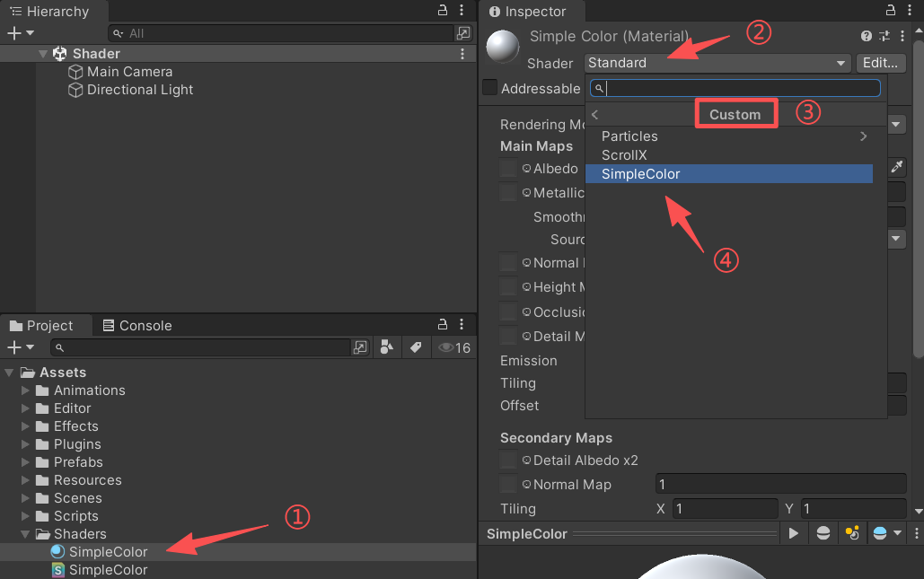Open the Shader dropdown showing Standard
This screenshot has height=579, width=924.
pos(716,63)
